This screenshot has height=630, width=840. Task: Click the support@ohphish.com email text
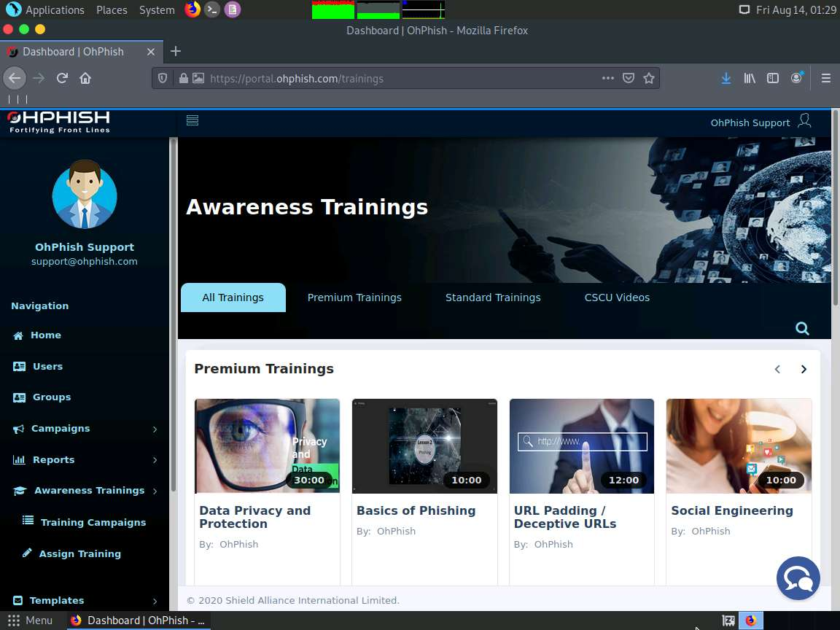pos(84,262)
